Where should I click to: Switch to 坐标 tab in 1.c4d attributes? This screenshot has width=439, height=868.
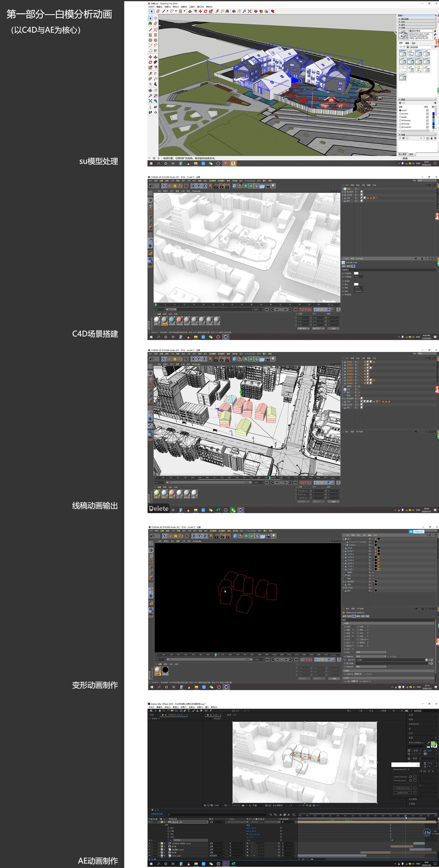[x=348, y=266]
